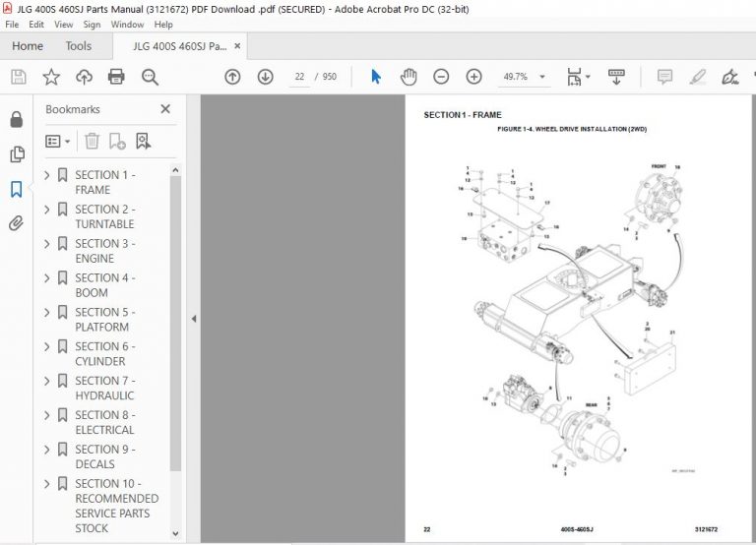The width and height of the screenshot is (756, 545).
Task: Expand SECTION 7 - HYDRAULIC bookmark
Action: click(x=47, y=381)
